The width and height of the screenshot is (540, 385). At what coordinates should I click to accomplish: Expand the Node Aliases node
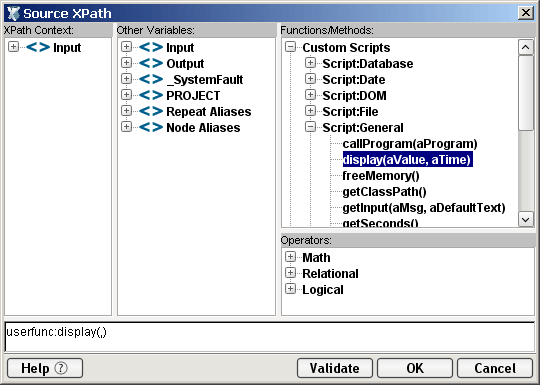(x=126, y=127)
